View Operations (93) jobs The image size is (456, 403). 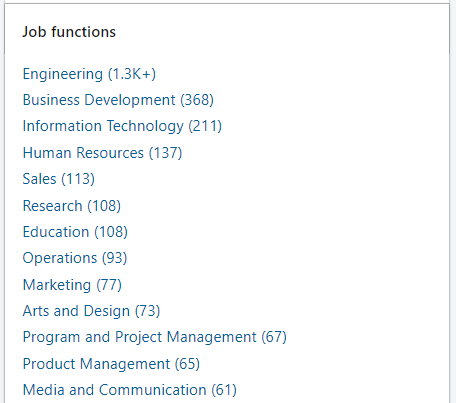tap(75, 258)
